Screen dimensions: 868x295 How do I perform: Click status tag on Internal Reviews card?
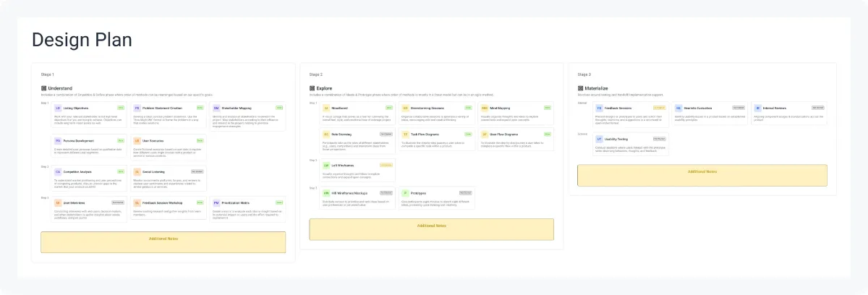[x=818, y=108]
